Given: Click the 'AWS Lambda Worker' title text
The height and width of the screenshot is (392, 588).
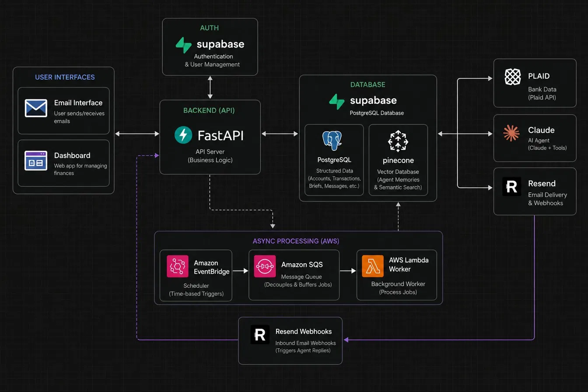Looking at the screenshot, I should 409,264.
